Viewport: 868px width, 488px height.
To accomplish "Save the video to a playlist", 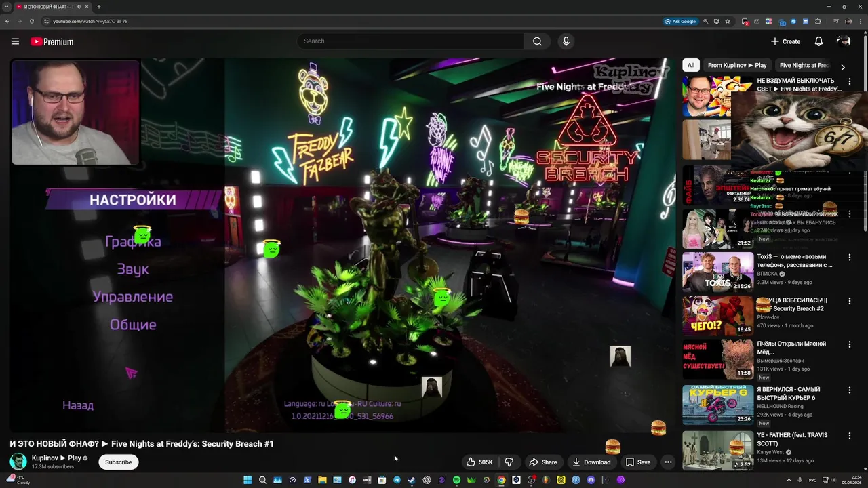I will click(638, 462).
